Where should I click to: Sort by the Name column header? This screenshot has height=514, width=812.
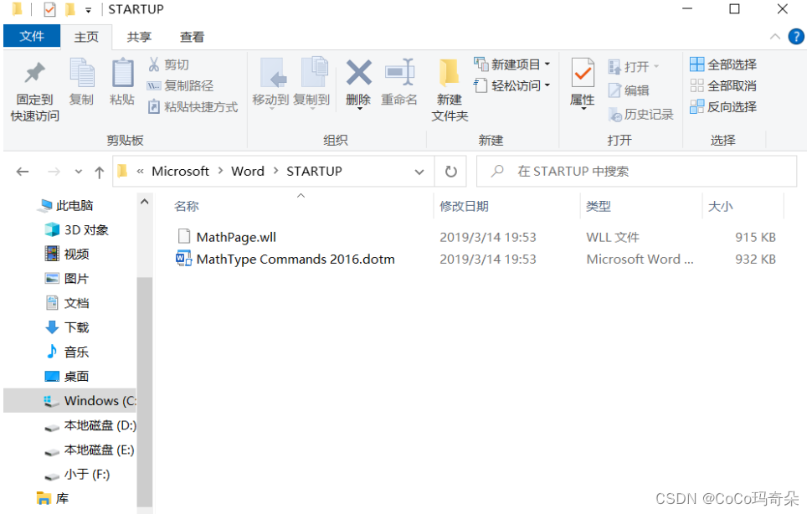[187, 206]
